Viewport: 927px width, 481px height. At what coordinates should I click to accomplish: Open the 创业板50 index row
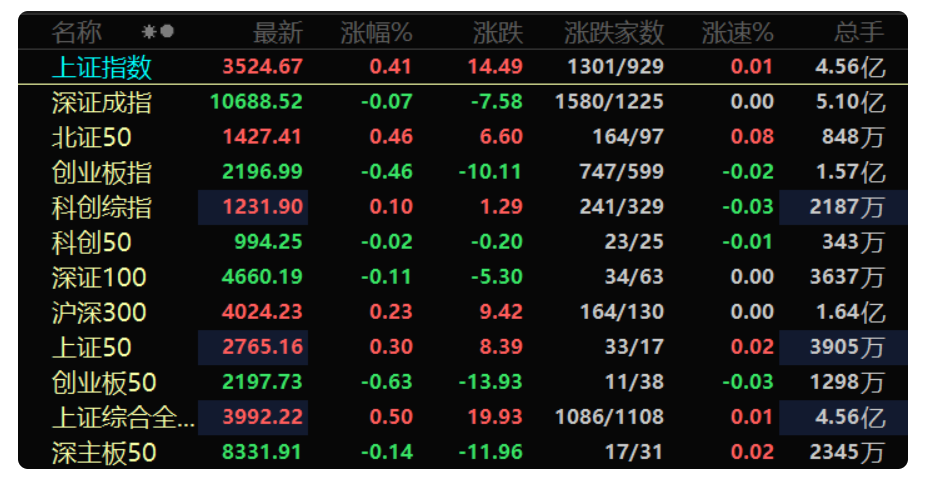[463, 382]
